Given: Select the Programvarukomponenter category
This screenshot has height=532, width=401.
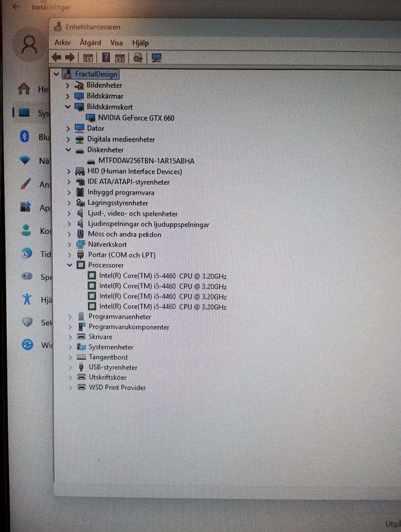Looking at the screenshot, I should click(x=129, y=327).
